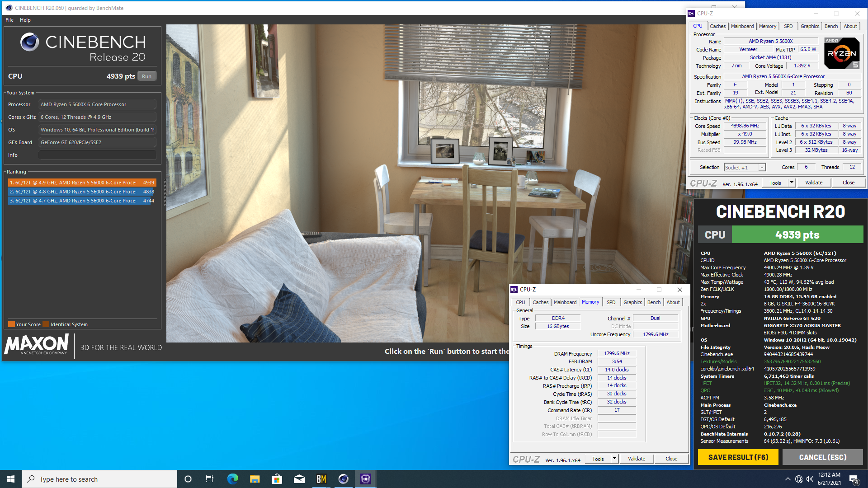The height and width of the screenshot is (488, 868).
Task: Open File Explorer from the taskbar
Action: (255, 479)
